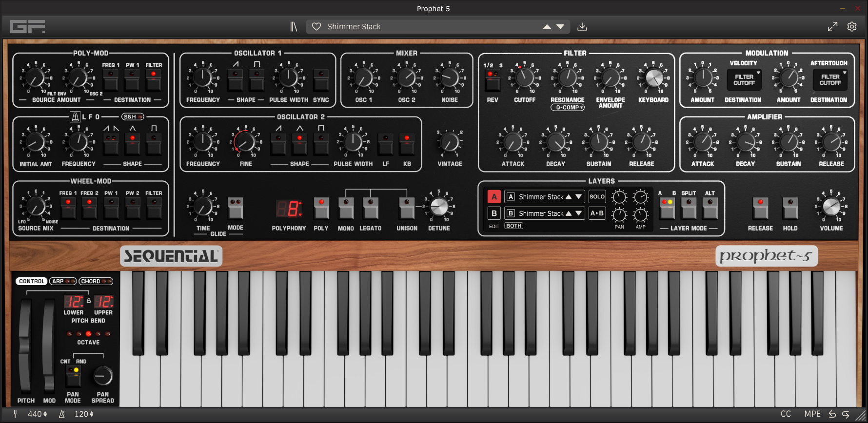Toggle the UNISON switch

click(x=407, y=209)
